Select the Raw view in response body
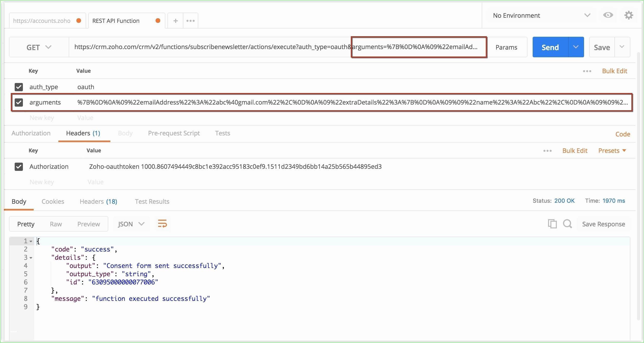The height and width of the screenshot is (343, 644). pyautogui.click(x=55, y=224)
